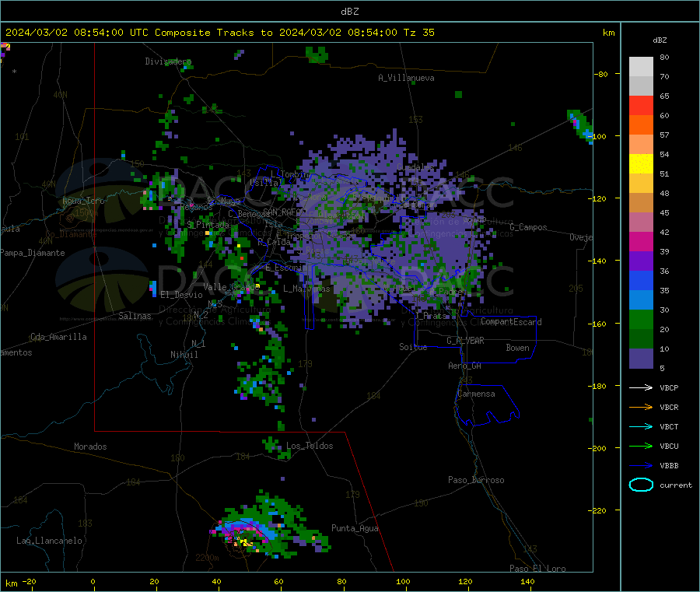Select the magenta 42 dBZ color swatch
700x592 pixels.
(x=641, y=241)
